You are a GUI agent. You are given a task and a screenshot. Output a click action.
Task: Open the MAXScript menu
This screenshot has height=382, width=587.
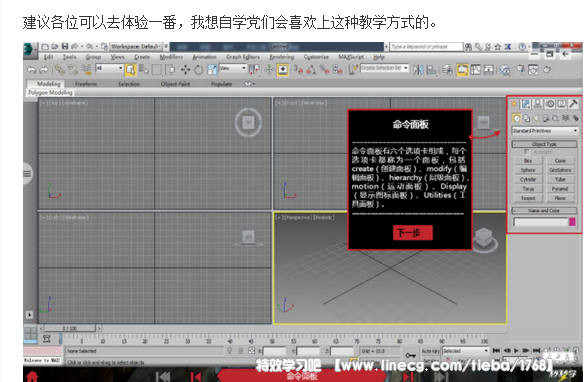point(351,57)
